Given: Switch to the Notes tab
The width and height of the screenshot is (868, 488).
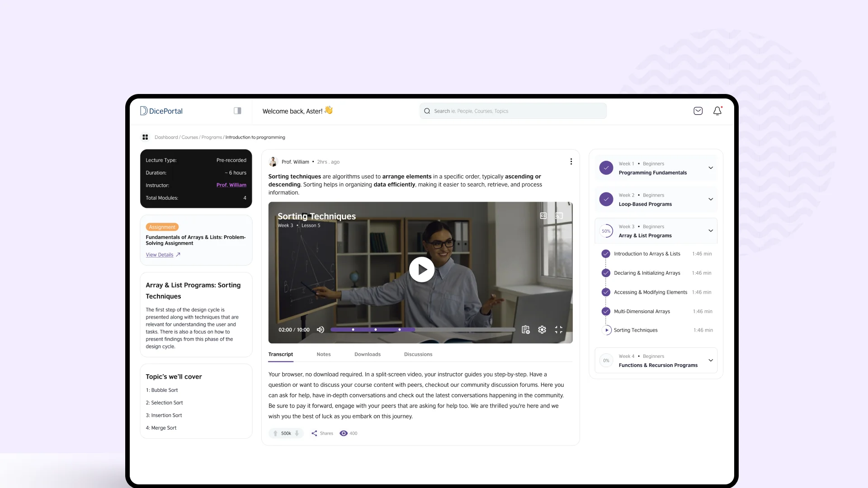Looking at the screenshot, I should 324,355.
